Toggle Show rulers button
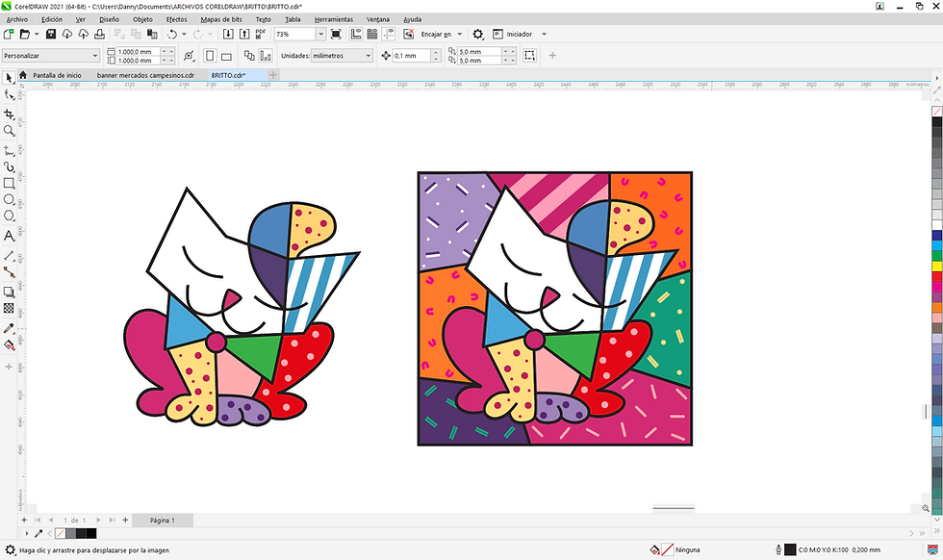The image size is (943, 560). 356,35
